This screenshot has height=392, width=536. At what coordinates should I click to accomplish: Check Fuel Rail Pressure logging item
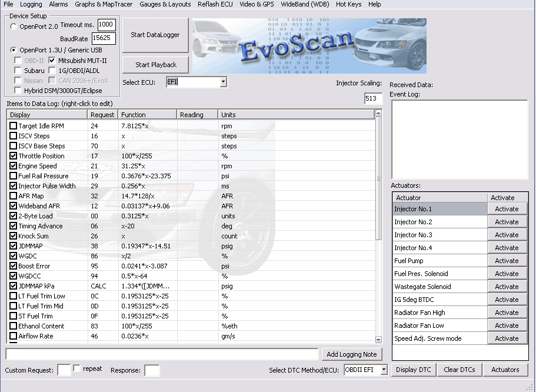click(14, 176)
